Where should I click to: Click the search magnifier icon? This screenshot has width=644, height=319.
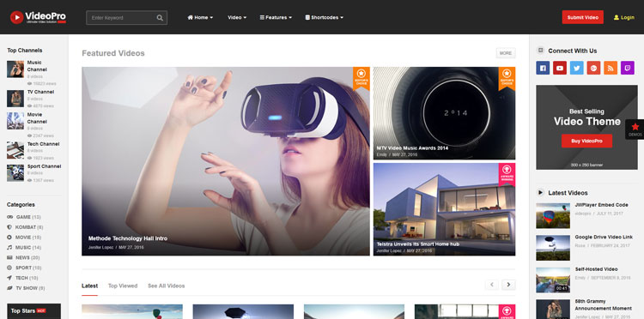(160, 18)
